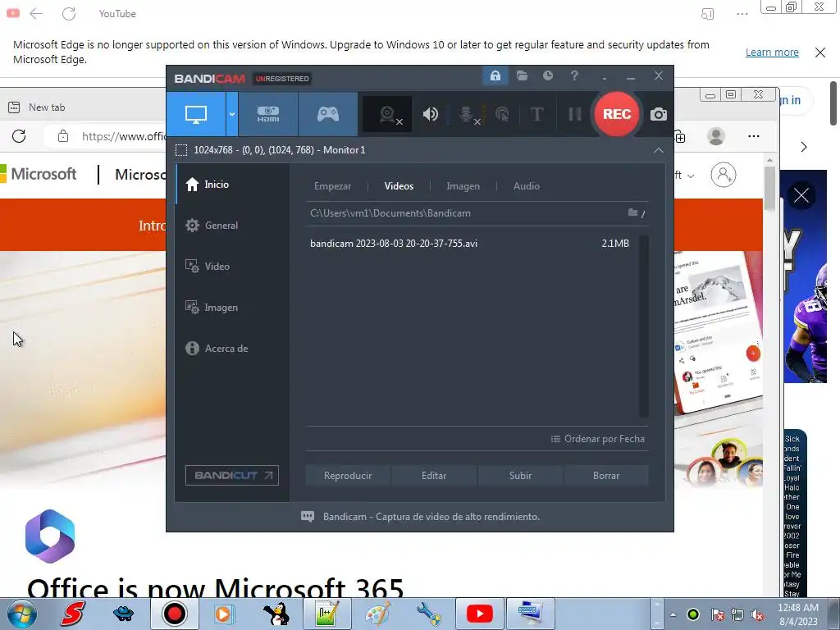Viewport: 840px width, 630px height.
Task: Toggle the webcam overlay
Action: [387, 114]
